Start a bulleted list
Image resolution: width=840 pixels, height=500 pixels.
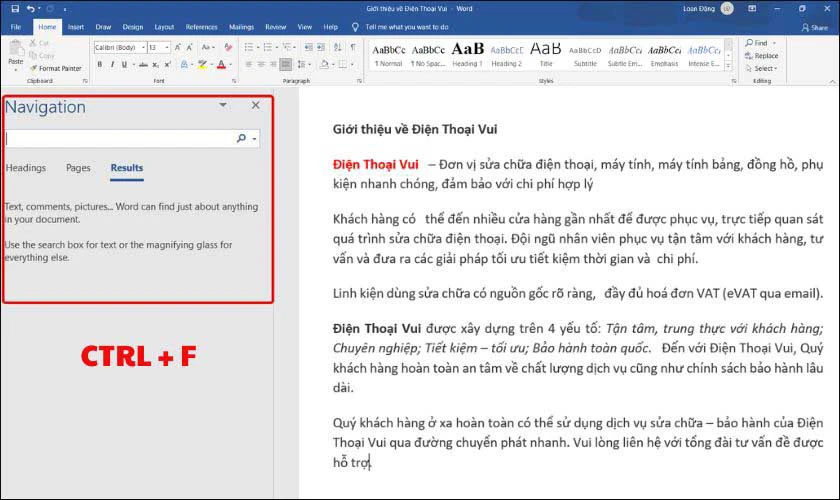249,48
